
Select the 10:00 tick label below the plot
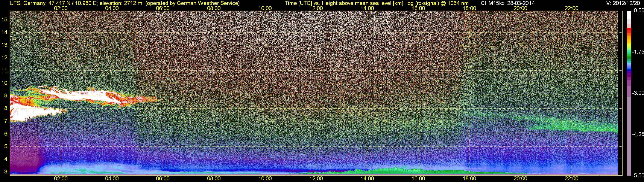pyautogui.click(x=265, y=179)
